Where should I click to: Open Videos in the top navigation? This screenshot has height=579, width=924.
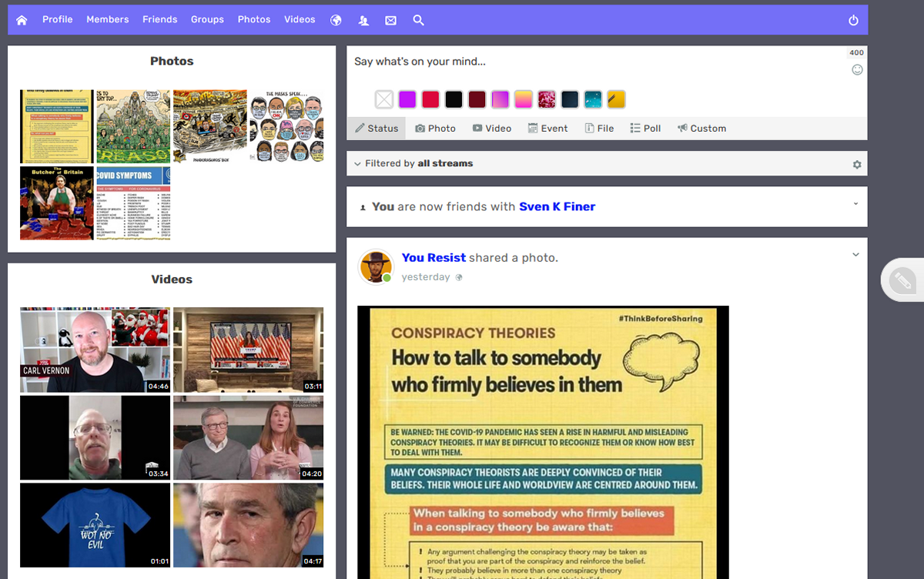point(300,19)
